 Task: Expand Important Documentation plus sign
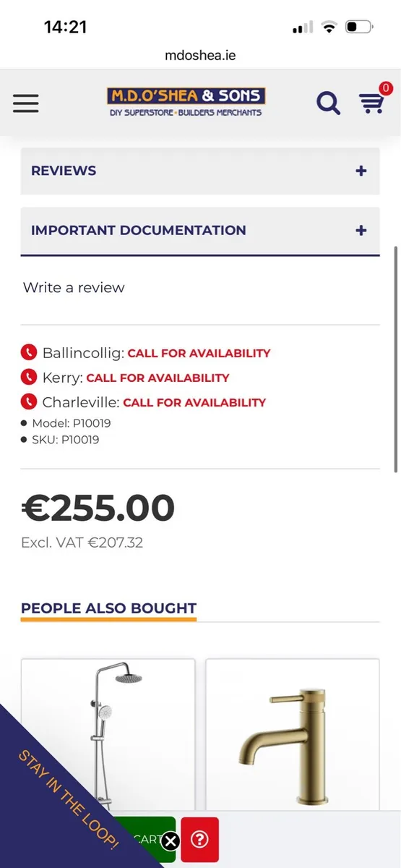click(x=361, y=231)
